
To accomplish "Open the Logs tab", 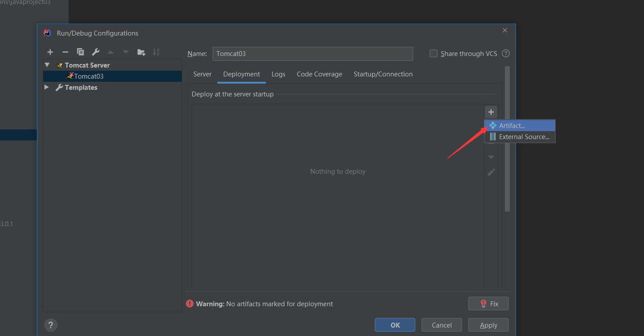I will point(279,74).
